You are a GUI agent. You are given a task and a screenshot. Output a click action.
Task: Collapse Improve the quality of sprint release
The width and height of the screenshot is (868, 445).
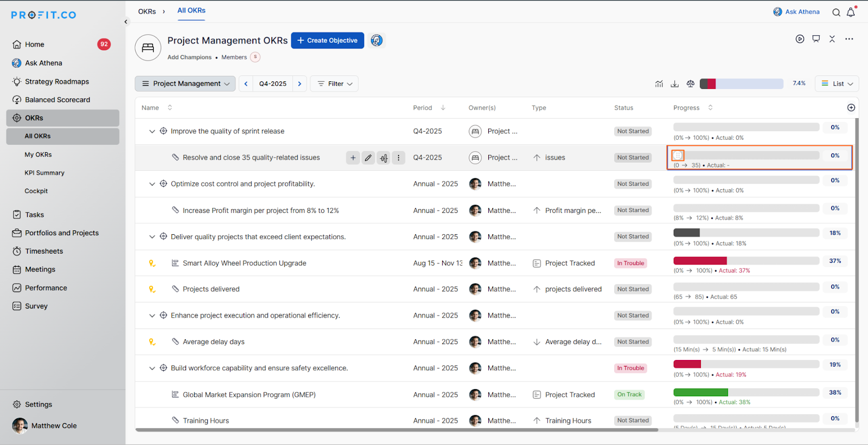coord(152,131)
